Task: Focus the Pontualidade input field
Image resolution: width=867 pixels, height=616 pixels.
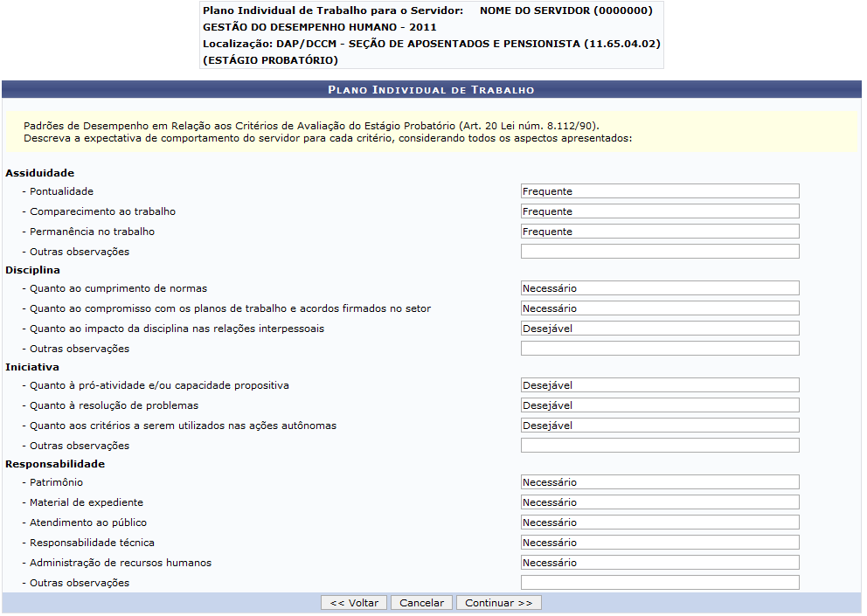Action: tap(660, 191)
